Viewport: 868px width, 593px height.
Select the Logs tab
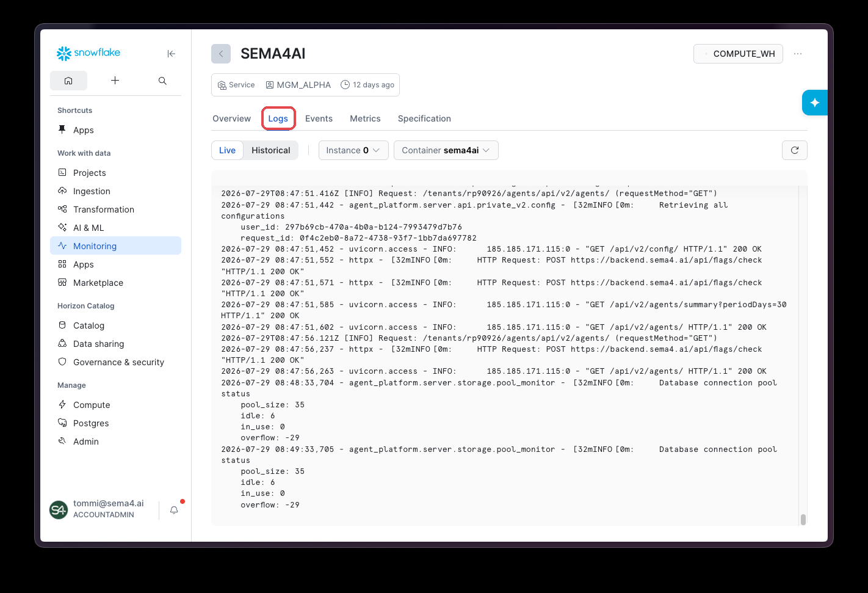pos(278,118)
